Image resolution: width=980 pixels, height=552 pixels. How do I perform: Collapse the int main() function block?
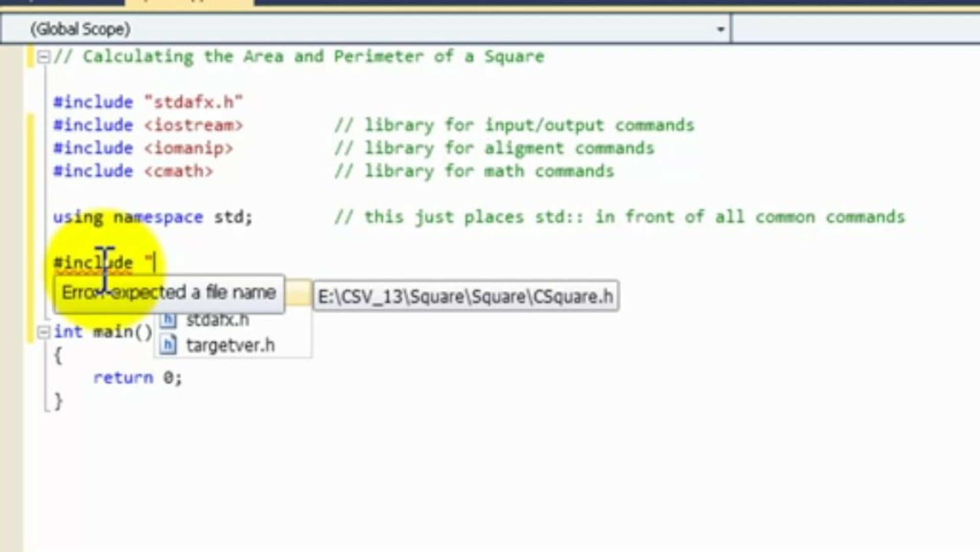pos(44,333)
